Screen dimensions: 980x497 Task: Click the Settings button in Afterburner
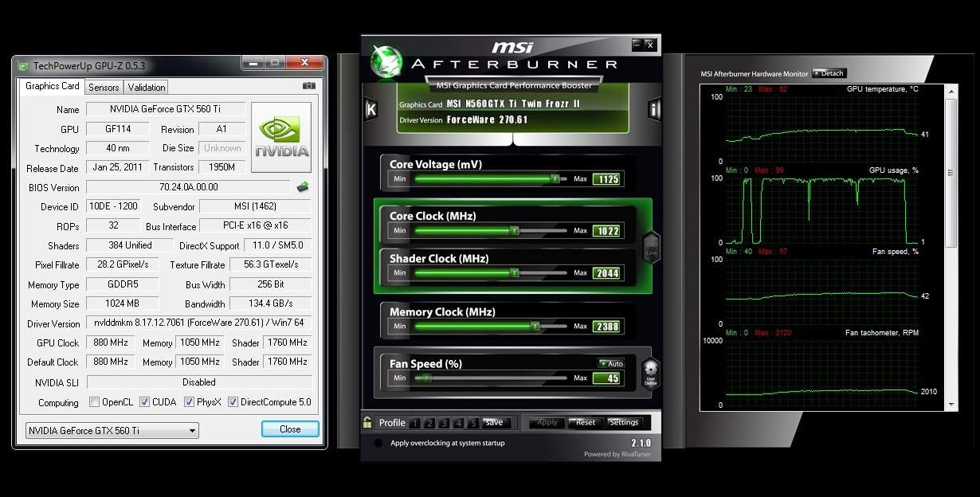(624, 422)
